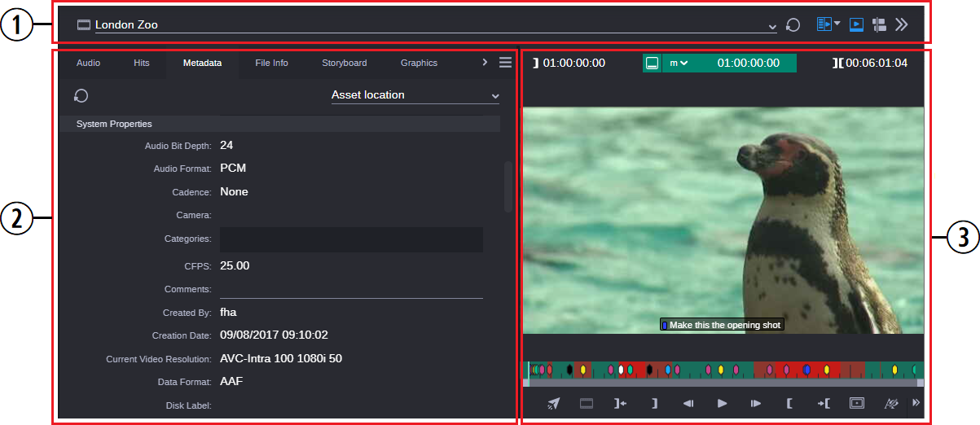Click the Comments text field
The height and width of the screenshot is (425, 980).
pyautogui.click(x=351, y=289)
